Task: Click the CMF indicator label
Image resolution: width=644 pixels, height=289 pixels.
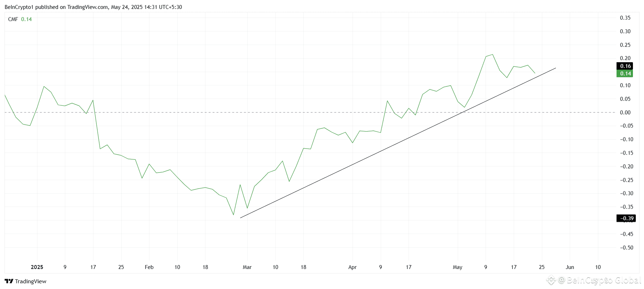Action: [x=13, y=19]
